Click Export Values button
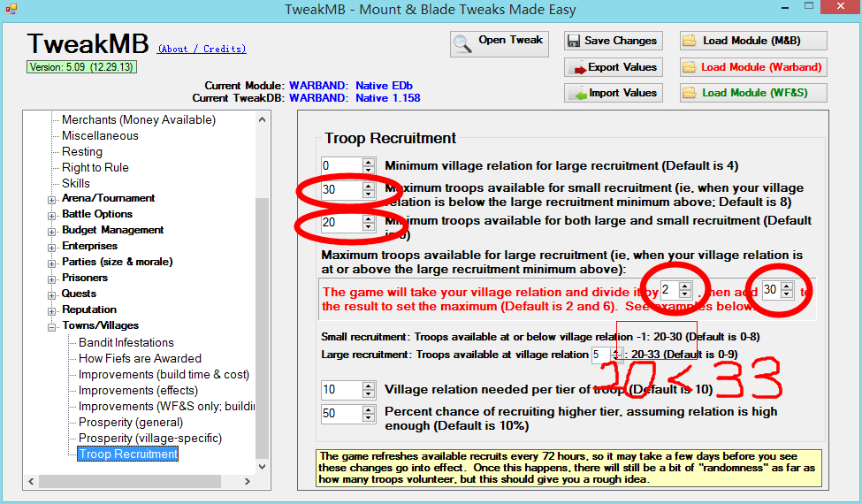 click(613, 67)
